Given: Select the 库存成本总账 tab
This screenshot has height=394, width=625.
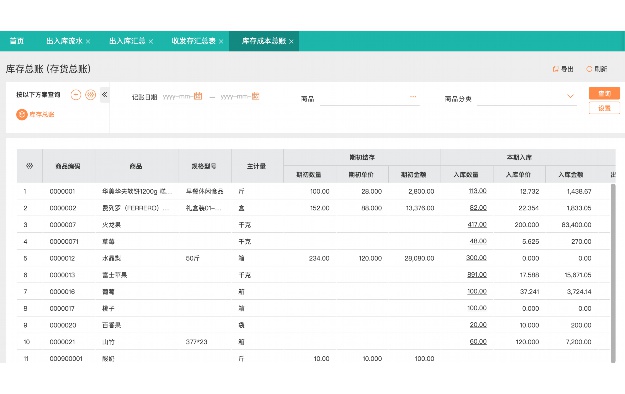Looking at the screenshot, I should click(264, 41).
